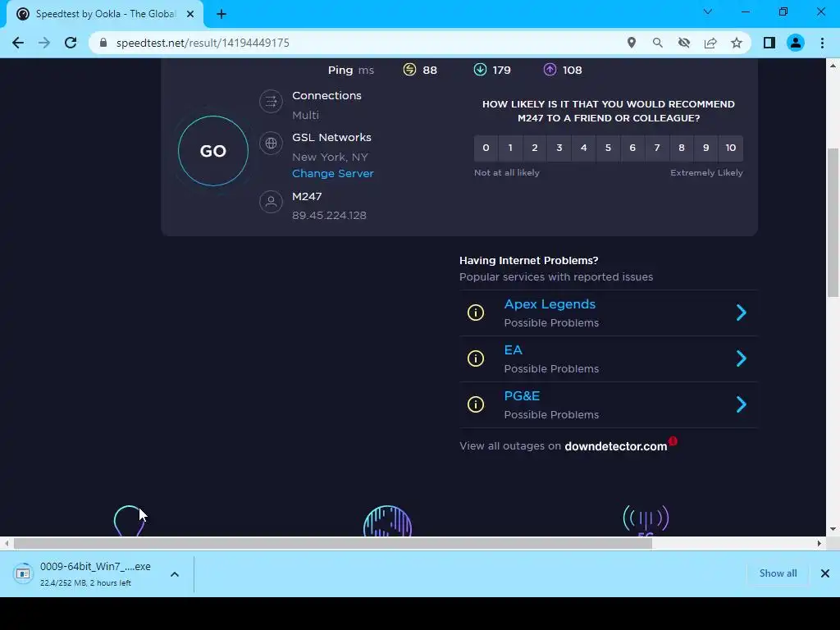Viewport: 840px width, 630px height.
Task: Bookmark this page with the star icon
Action: pyautogui.click(x=737, y=43)
